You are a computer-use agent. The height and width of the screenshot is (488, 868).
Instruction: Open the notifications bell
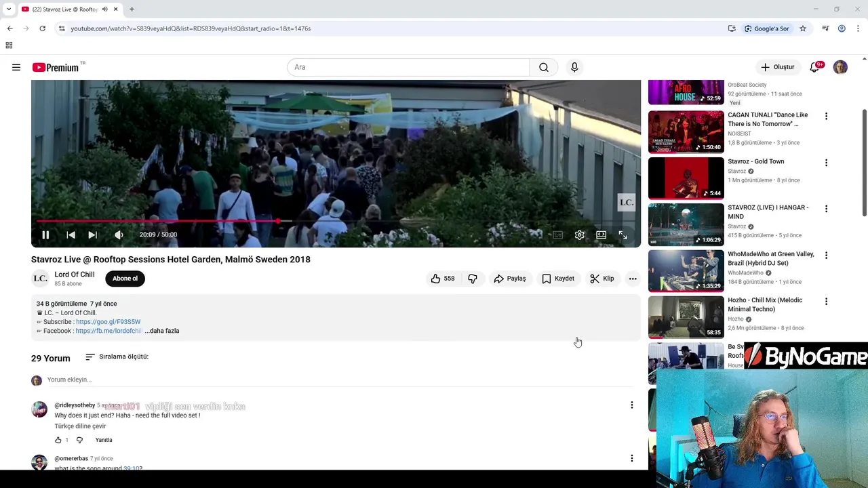(814, 67)
